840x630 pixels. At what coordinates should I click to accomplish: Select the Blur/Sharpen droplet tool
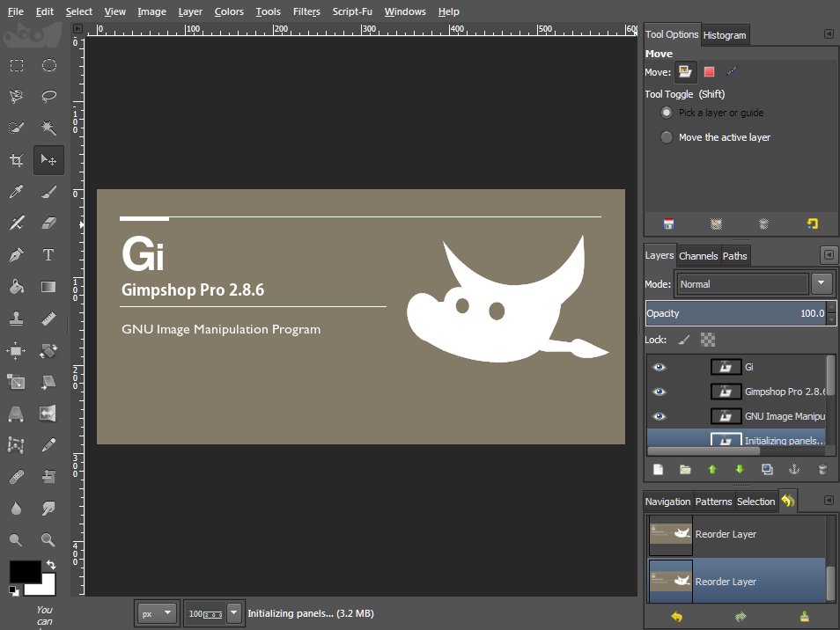coord(17,508)
